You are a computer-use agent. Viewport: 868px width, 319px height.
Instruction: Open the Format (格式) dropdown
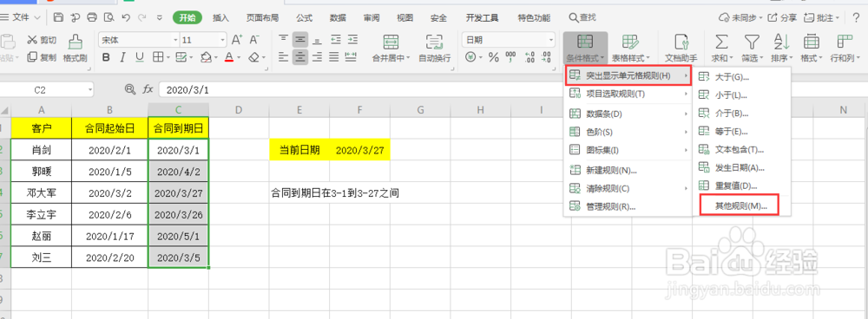coord(811,48)
